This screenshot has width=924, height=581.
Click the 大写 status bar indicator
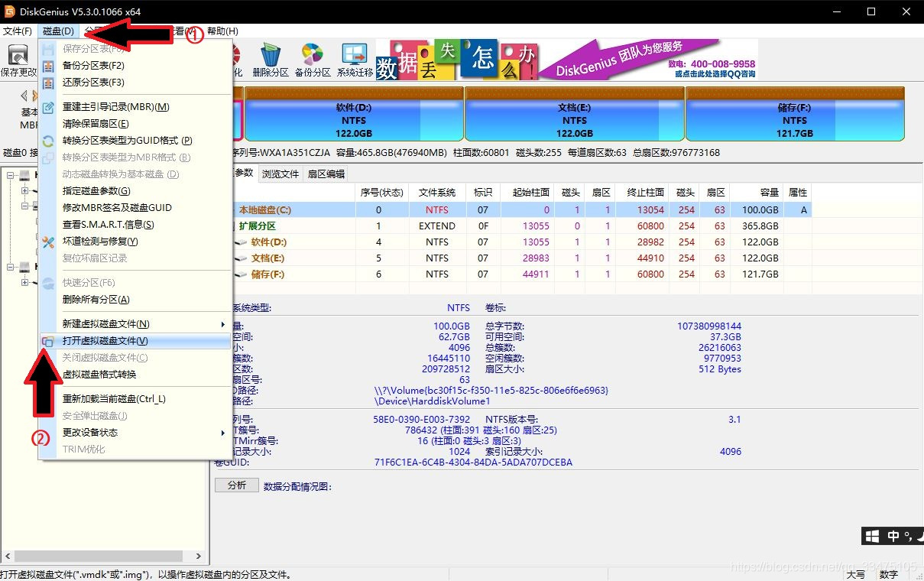856,575
